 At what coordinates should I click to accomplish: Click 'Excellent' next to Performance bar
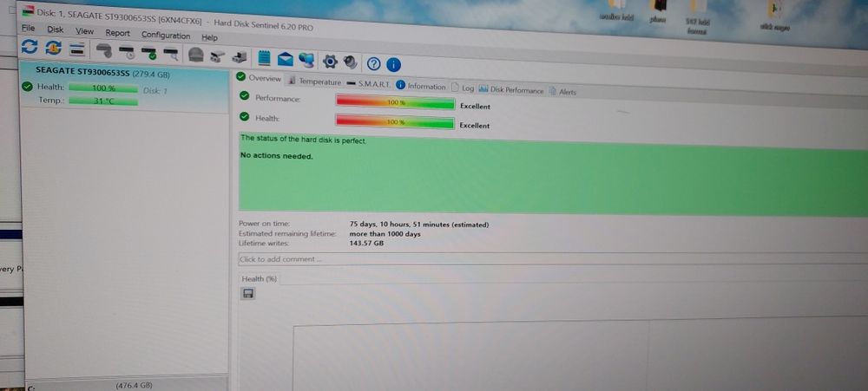[x=475, y=106]
